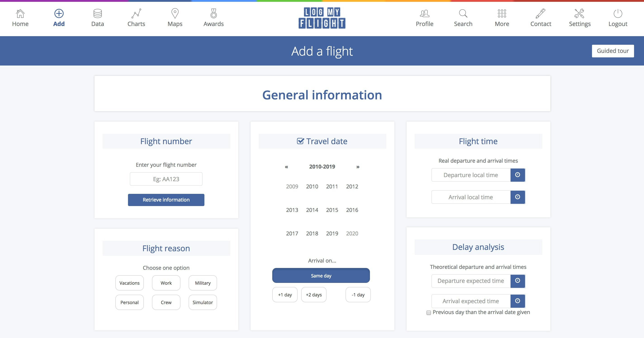This screenshot has width=644, height=338.
Task: Open Search using the magnifier icon
Action: point(463,14)
